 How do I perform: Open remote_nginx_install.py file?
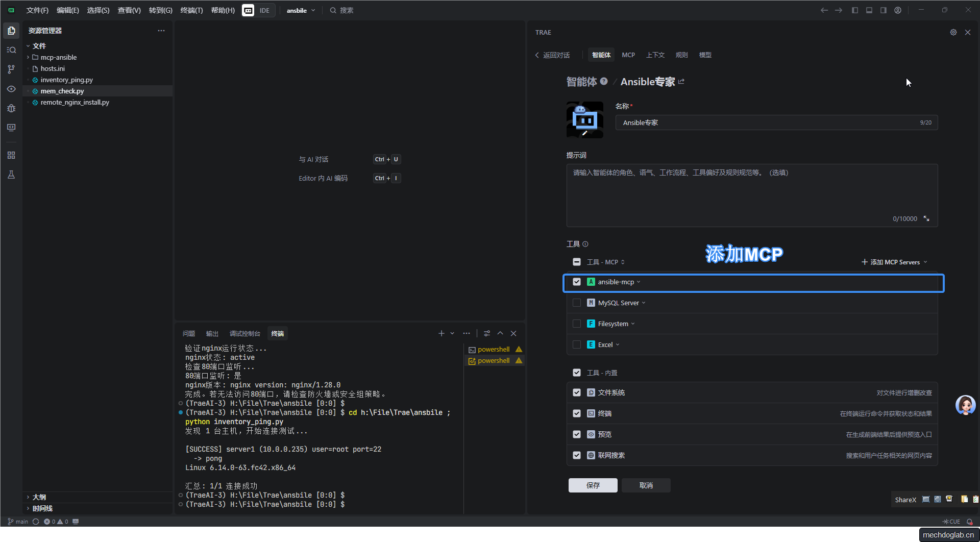pos(75,102)
